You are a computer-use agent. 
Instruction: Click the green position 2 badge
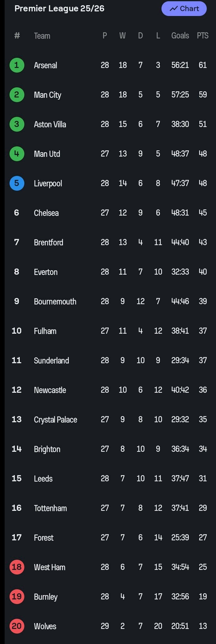17,95
